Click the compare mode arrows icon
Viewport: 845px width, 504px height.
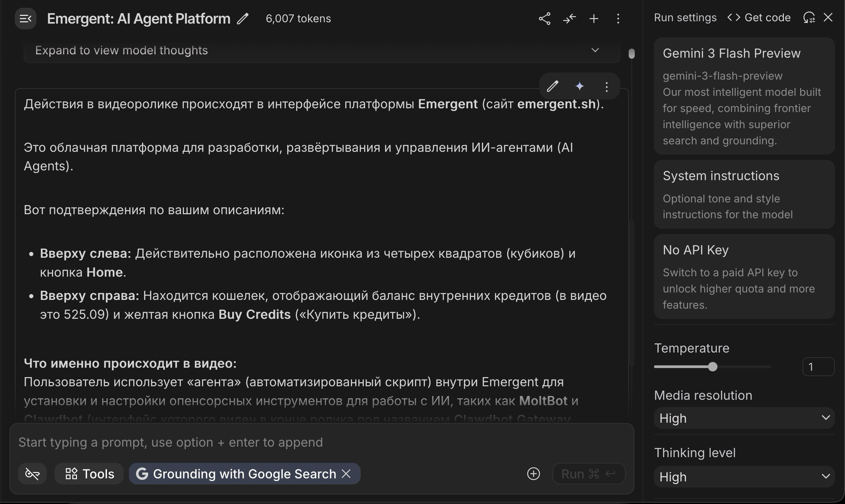coord(569,19)
